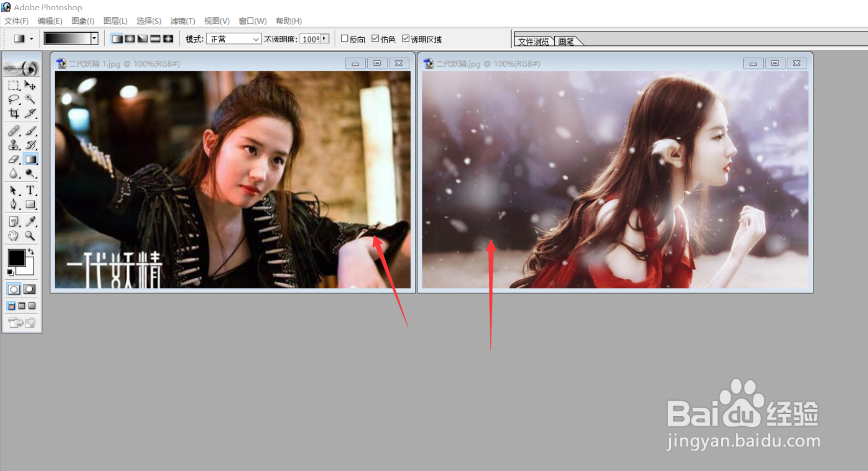Open the 图象(I) menu
868x471 pixels.
pos(83,21)
